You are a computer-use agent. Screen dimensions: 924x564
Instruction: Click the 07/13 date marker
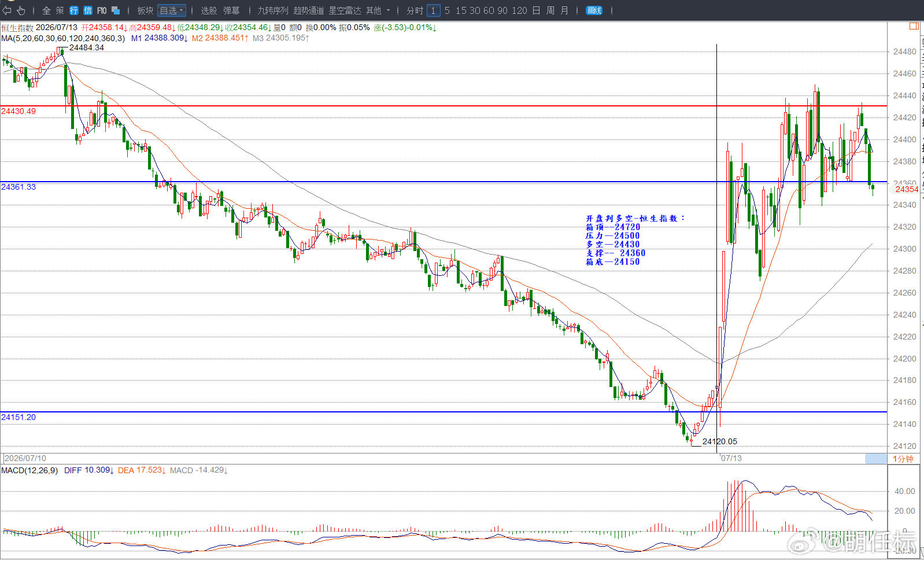731,458
